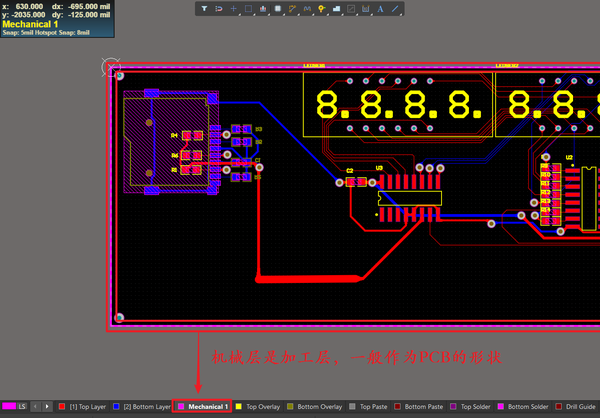Click the Snap: 5mil Hotspot Snap status text
The image size is (600, 418).
click(46, 33)
